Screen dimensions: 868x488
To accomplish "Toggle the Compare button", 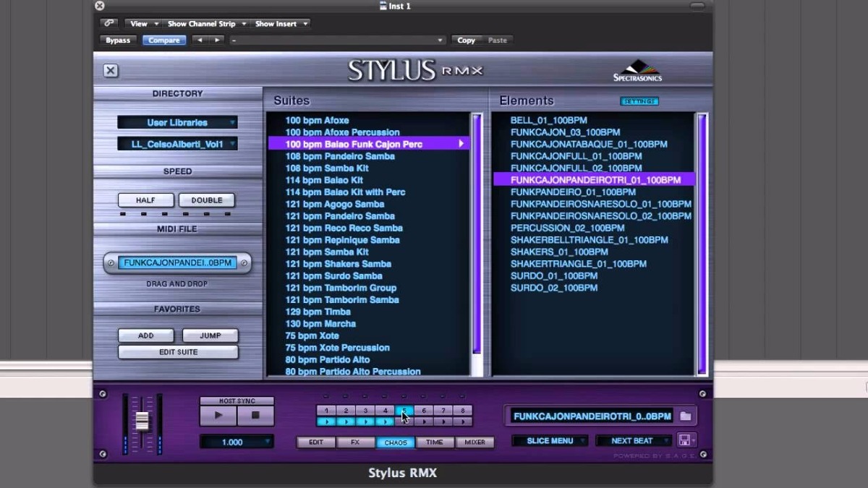I will pyautogui.click(x=164, y=40).
